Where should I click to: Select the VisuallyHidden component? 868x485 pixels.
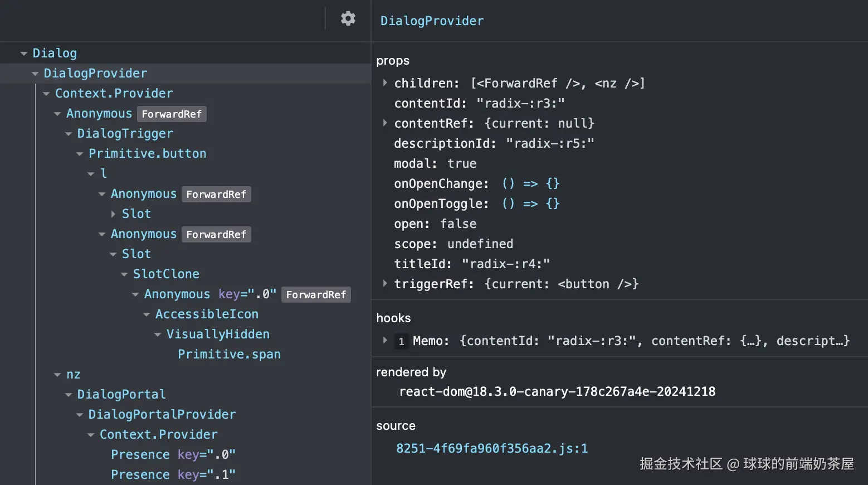218,334
